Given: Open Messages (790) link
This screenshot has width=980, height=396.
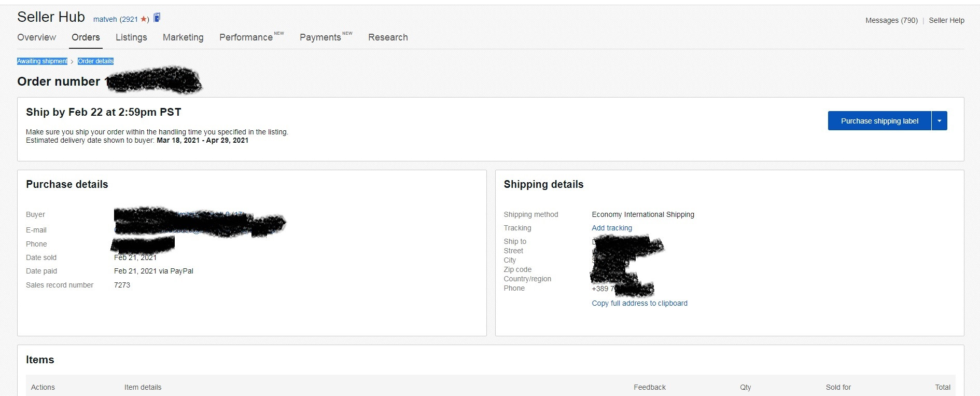Looking at the screenshot, I should pos(891,20).
